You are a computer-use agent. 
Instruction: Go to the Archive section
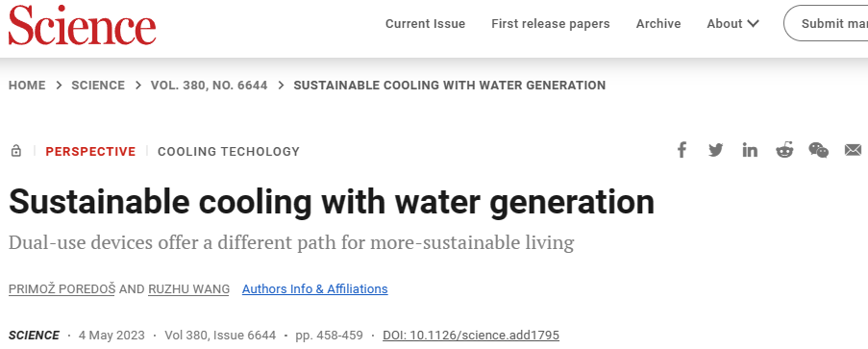tap(658, 24)
